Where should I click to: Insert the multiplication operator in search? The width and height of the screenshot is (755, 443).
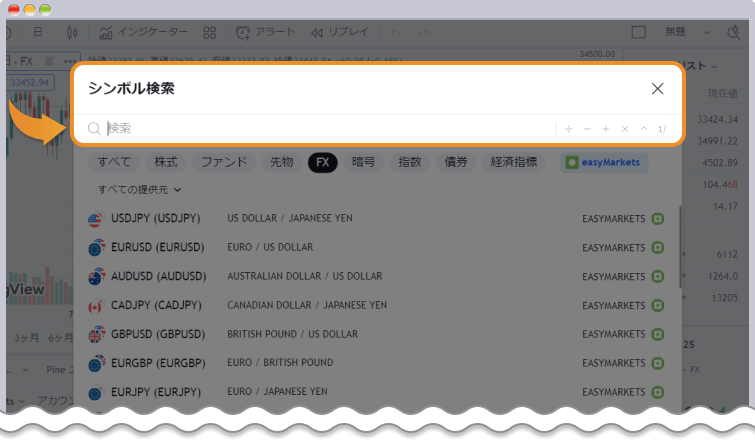[x=625, y=129]
